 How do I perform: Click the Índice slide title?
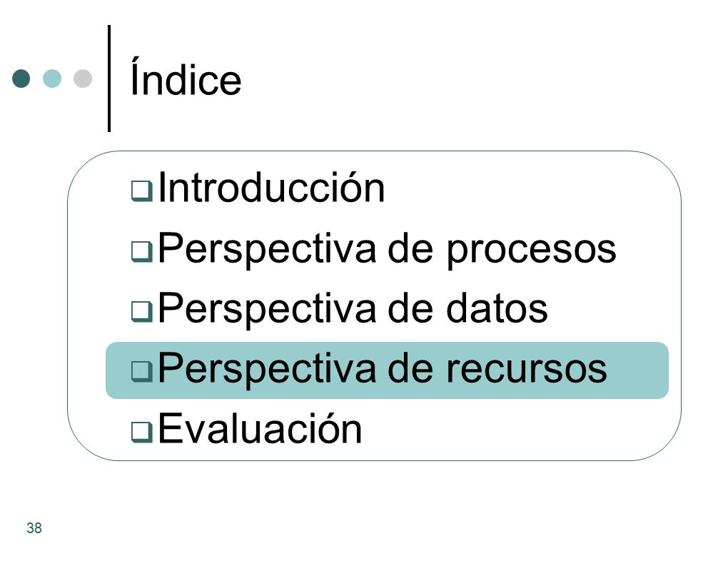click(186, 78)
